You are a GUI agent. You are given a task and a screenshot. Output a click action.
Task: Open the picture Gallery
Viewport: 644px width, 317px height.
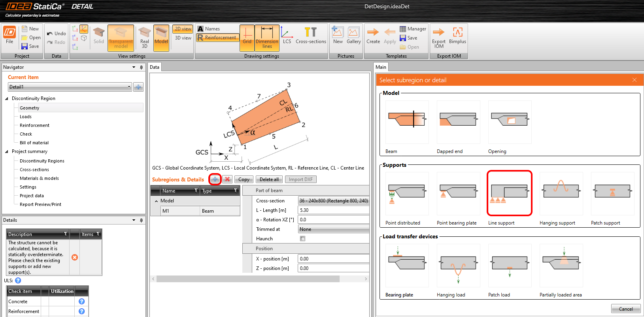353,36
